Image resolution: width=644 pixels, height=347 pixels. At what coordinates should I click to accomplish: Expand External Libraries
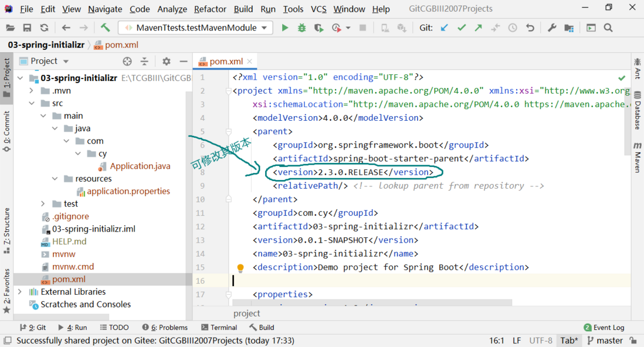tap(20, 292)
